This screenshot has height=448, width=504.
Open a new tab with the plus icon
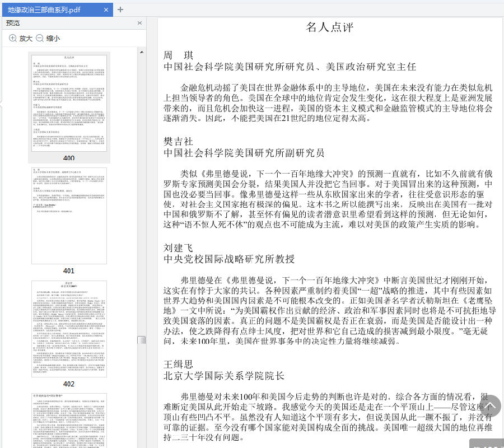pyautogui.click(x=120, y=10)
